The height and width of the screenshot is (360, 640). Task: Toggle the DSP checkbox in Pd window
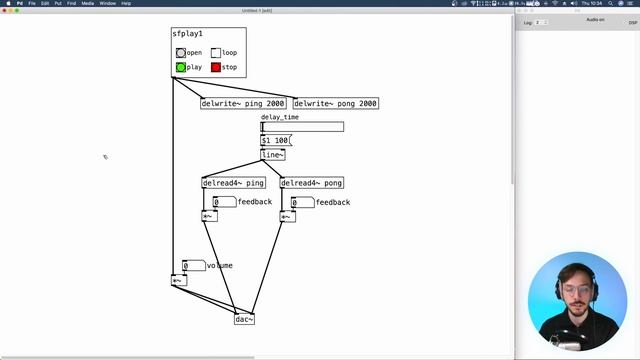632,23
